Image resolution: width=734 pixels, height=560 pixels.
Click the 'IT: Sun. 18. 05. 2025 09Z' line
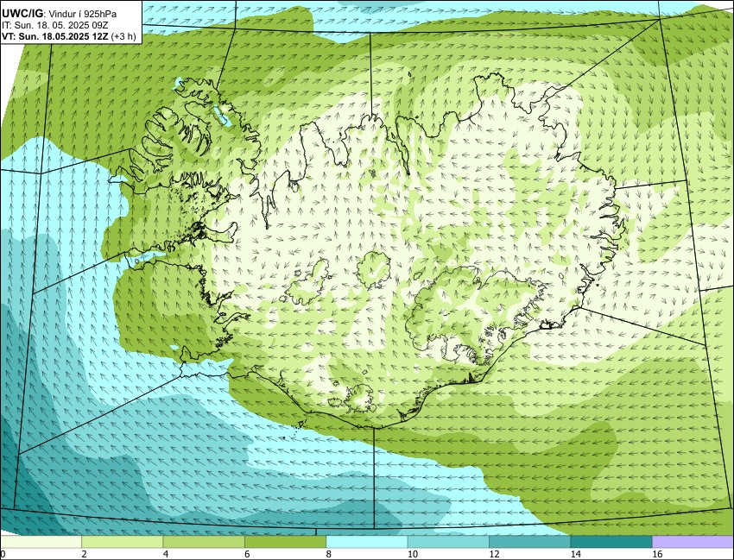(54, 26)
